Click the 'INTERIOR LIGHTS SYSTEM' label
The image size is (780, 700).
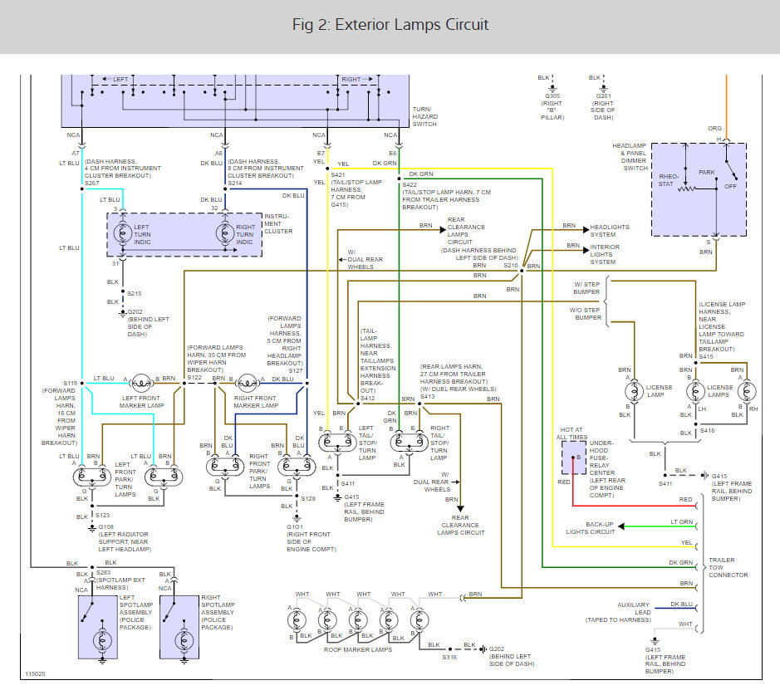[605, 255]
